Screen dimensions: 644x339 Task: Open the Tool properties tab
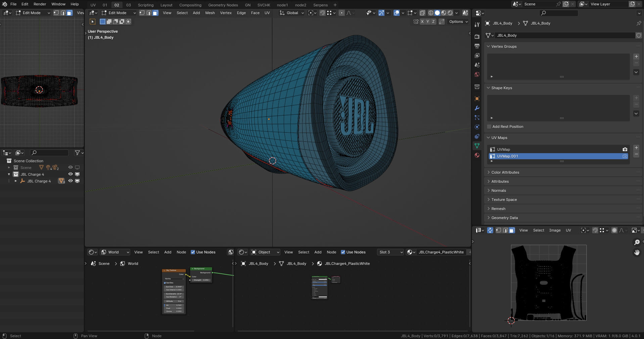(x=477, y=25)
